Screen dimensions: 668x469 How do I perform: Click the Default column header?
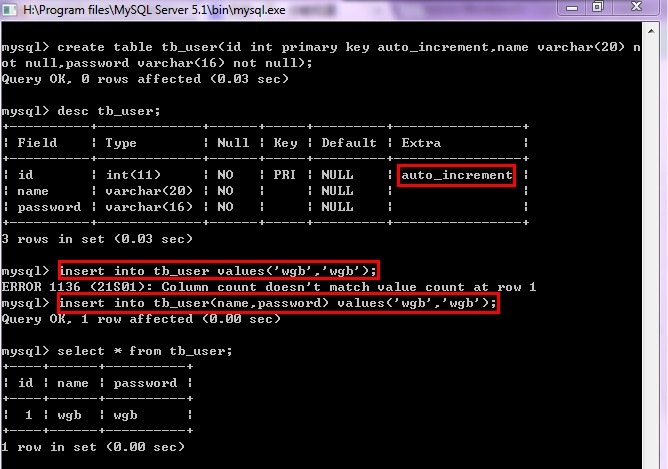(x=349, y=143)
